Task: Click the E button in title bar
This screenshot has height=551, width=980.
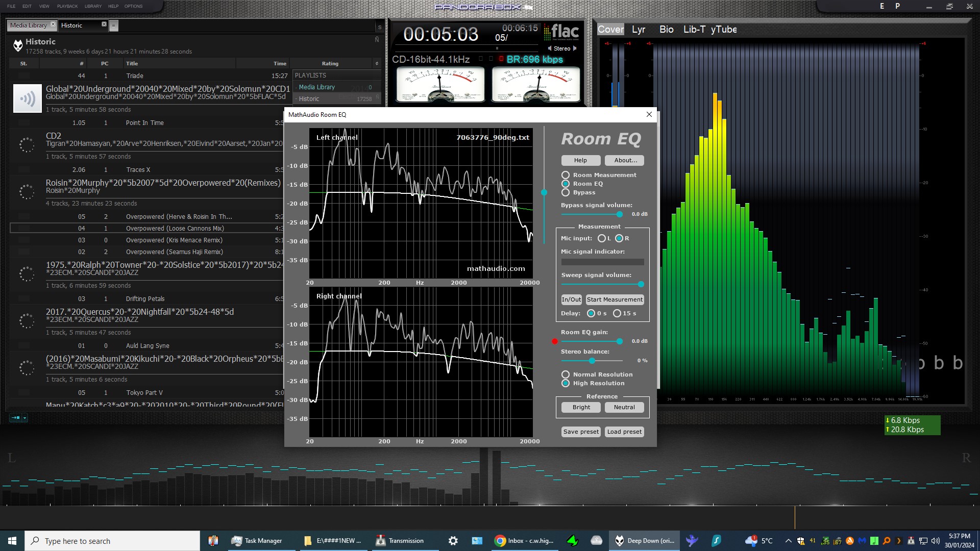Action: point(881,6)
